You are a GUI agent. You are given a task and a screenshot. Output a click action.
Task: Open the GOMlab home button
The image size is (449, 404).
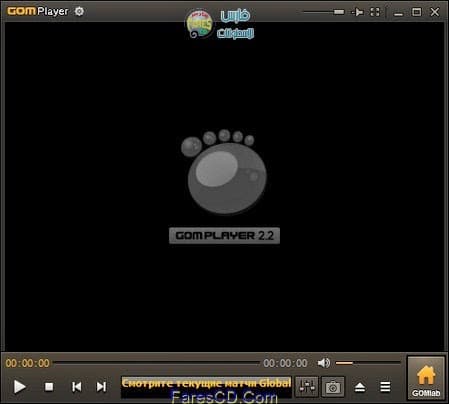click(426, 378)
